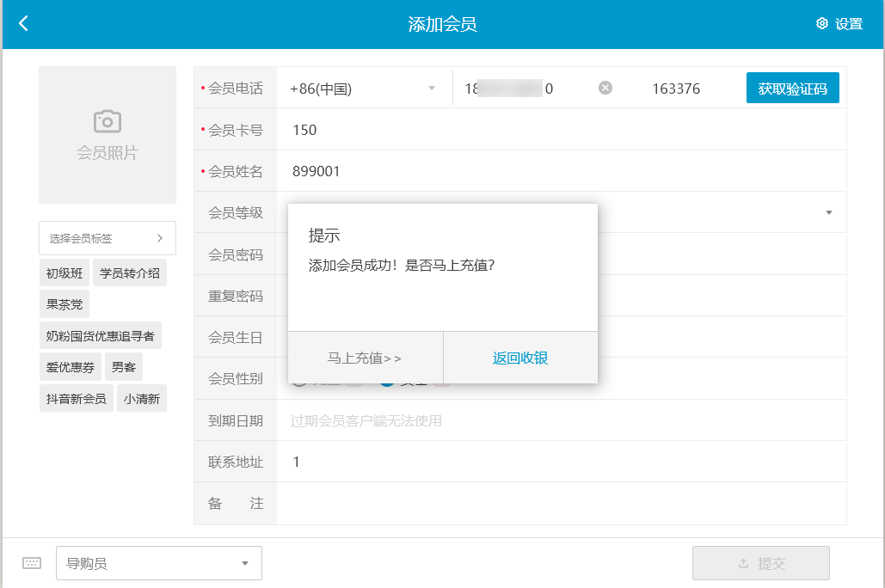Clear the phone number field

pyautogui.click(x=605, y=88)
